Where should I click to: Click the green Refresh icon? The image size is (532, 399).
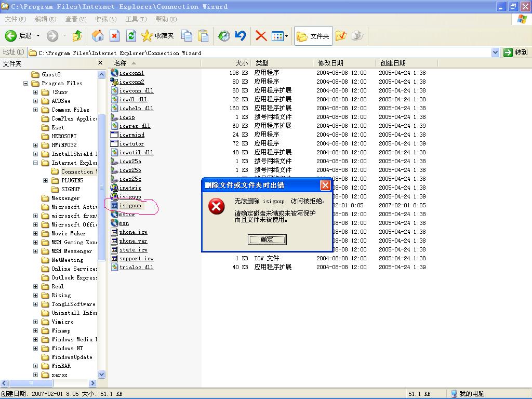pos(131,36)
